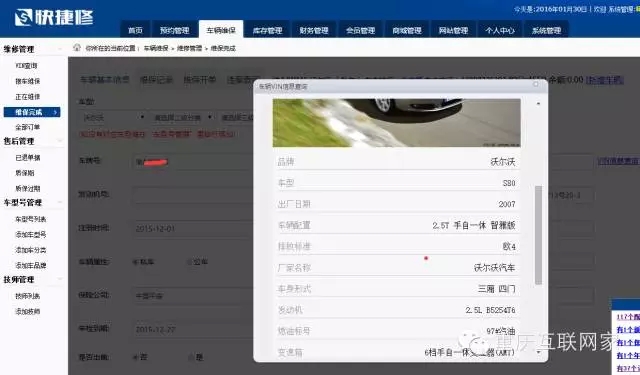Open 全部订单 in the sidebar
640x375 pixels.
28,127
